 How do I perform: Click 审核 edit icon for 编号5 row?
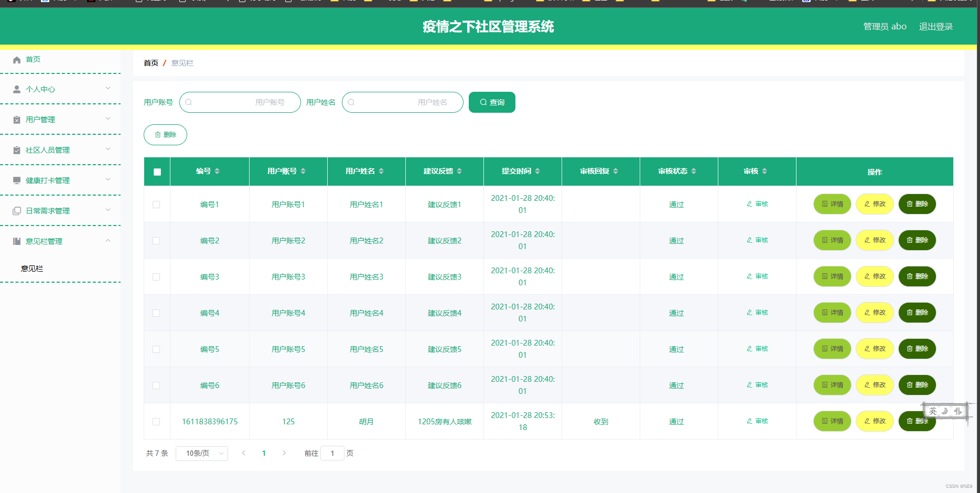[x=750, y=349]
